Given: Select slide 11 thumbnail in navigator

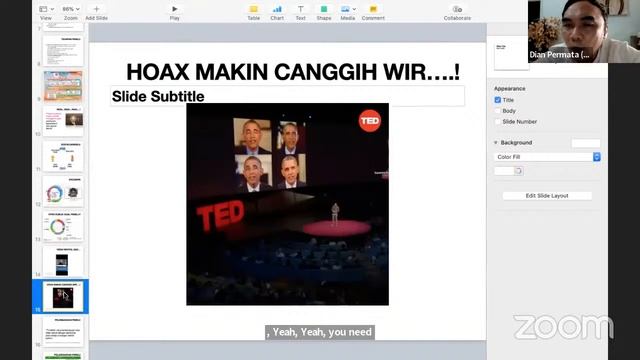Looking at the screenshot, I should coord(63,156).
